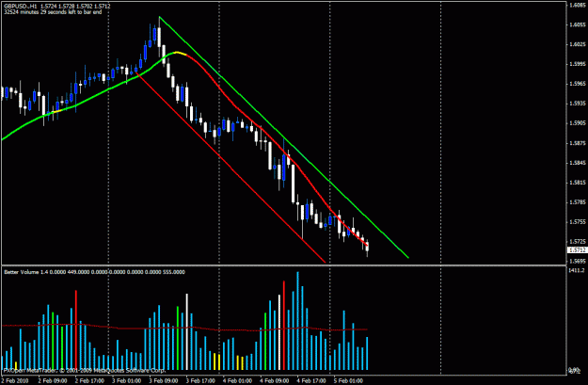Click the '4 Feb 01:00' time axis label
Image resolution: width=588 pixels, height=385 pixels.
coord(237,380)
